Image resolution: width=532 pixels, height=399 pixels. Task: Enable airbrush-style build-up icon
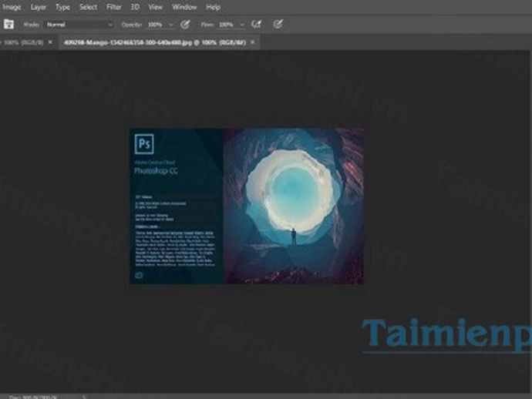pyautogui.click(x=256, y=24)
